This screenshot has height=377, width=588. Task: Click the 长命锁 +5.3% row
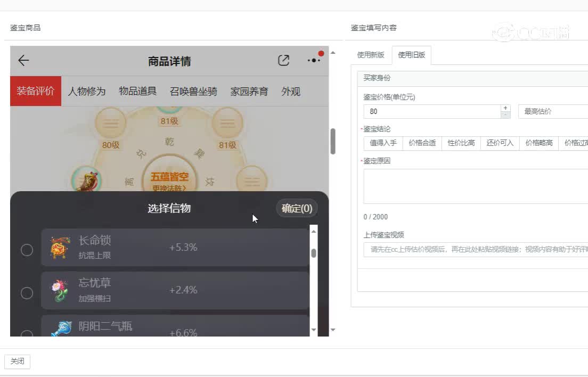[x=175, y=247]
